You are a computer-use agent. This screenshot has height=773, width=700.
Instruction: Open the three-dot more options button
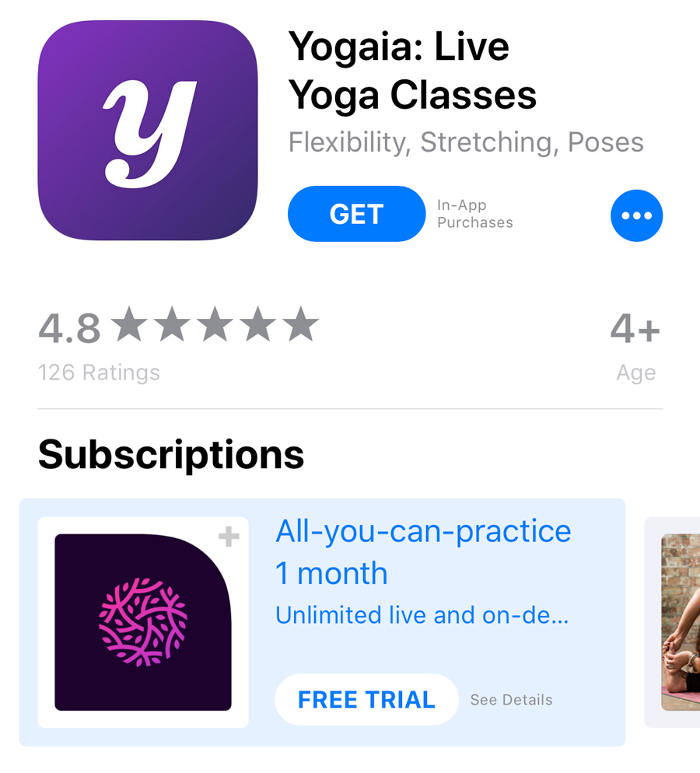(636, 215)
